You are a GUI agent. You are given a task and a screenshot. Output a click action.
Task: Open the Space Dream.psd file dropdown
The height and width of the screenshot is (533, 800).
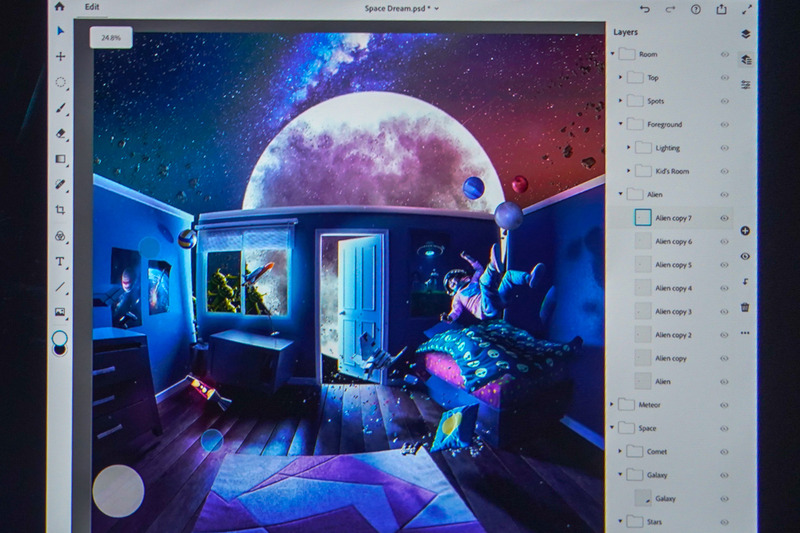tap(402, 9)
